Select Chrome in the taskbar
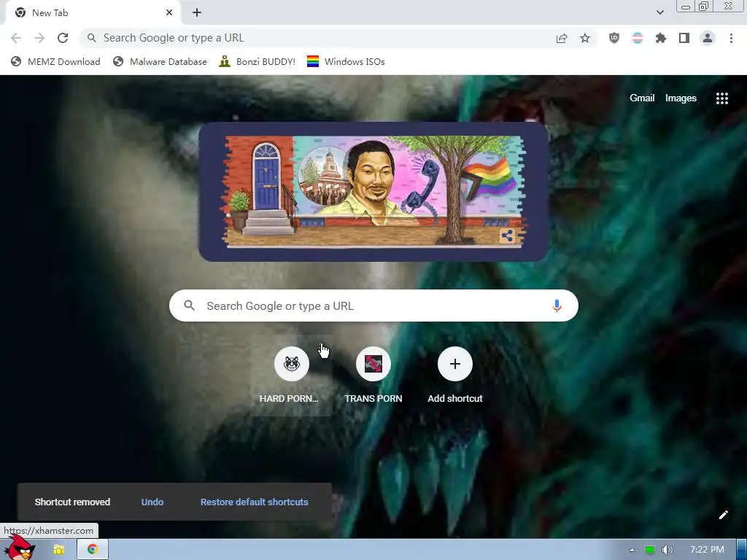 pos(93,550)
